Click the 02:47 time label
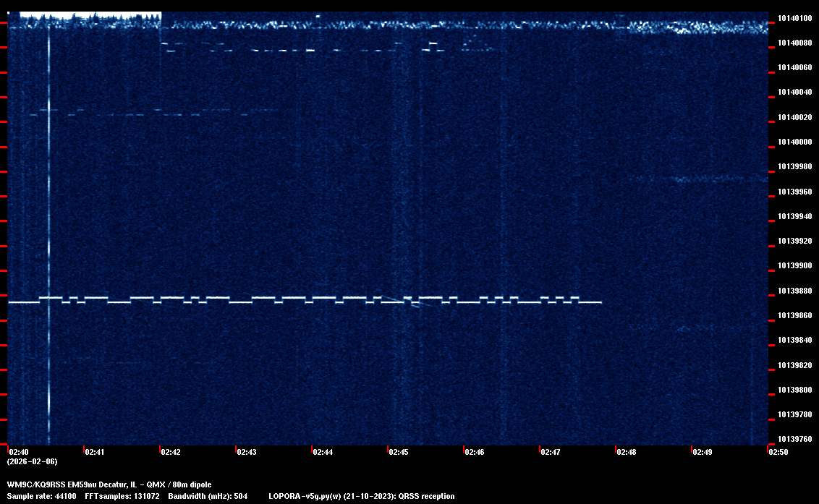Screen dimensions: 819x504 coord(551,452)
